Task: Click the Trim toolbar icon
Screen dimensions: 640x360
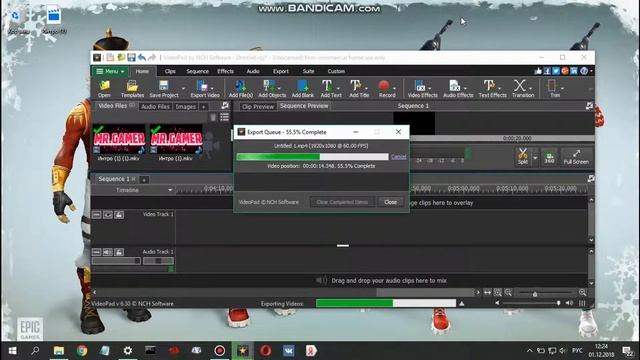Action: pyautogui.click(x=552, y=88)
